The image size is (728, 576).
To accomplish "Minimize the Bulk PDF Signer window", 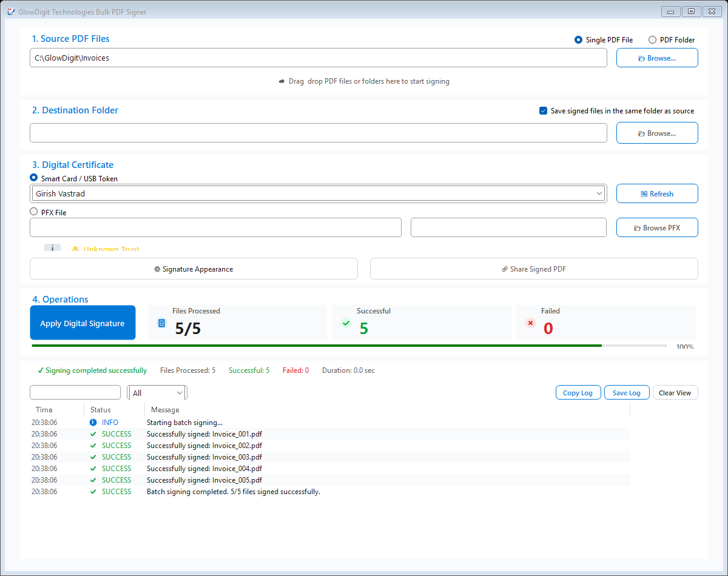I will point(670,11).
